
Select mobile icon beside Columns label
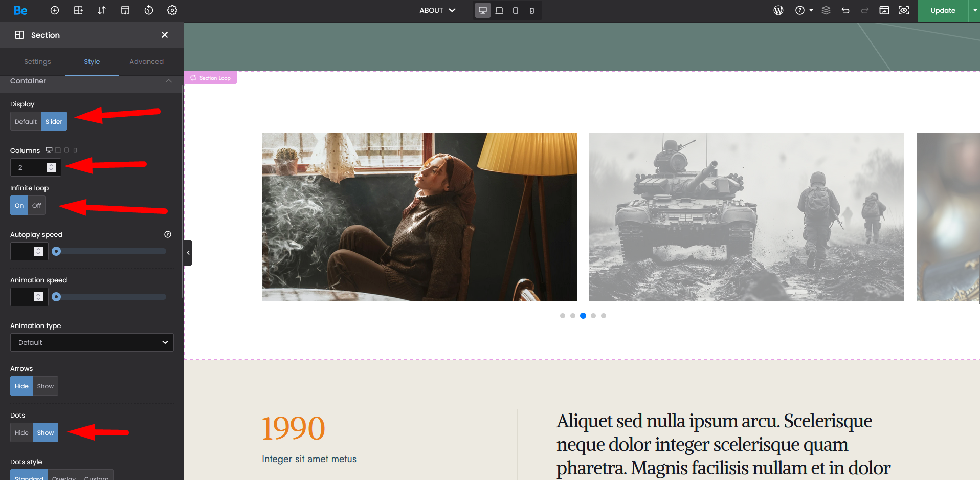[x=75, y=150]
